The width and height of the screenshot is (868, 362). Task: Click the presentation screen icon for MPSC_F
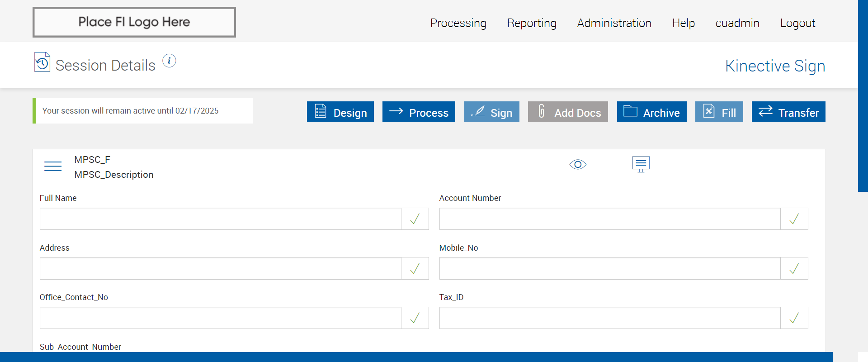point(641,164)
